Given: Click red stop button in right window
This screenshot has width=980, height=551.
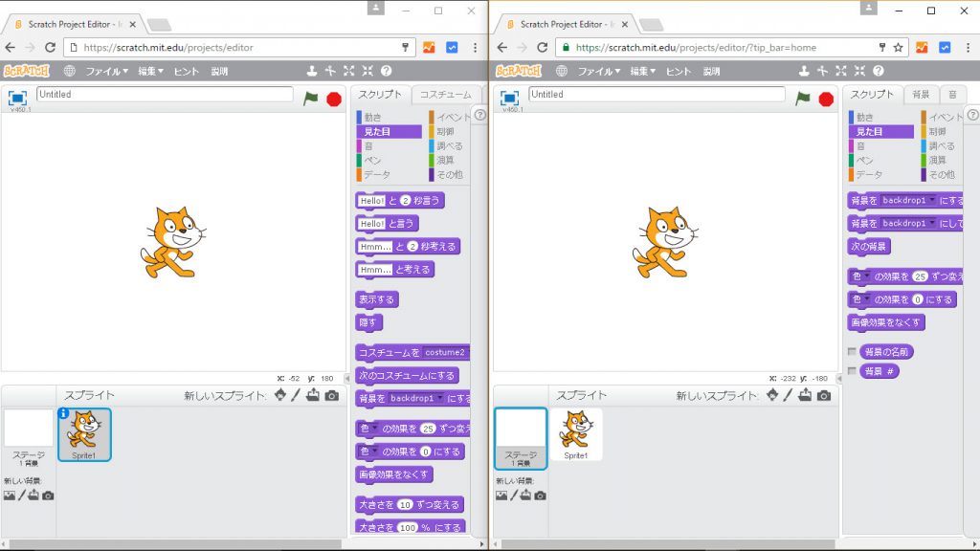Looking at the screenshot, I should click(826, 99).
